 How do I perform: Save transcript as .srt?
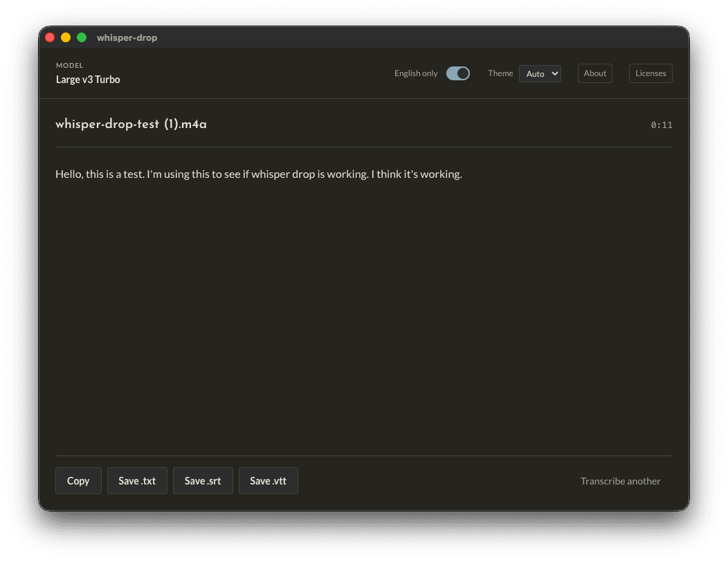(x=203, y=481)
